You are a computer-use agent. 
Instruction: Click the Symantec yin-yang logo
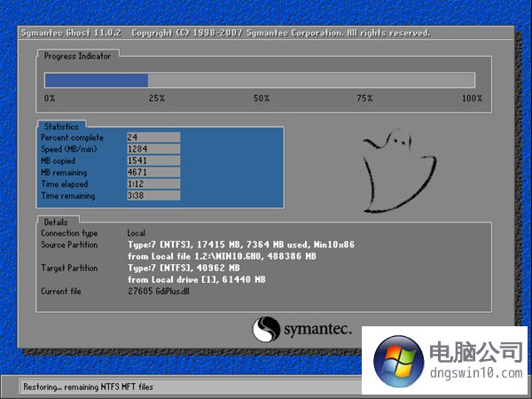tap(266, 329)
